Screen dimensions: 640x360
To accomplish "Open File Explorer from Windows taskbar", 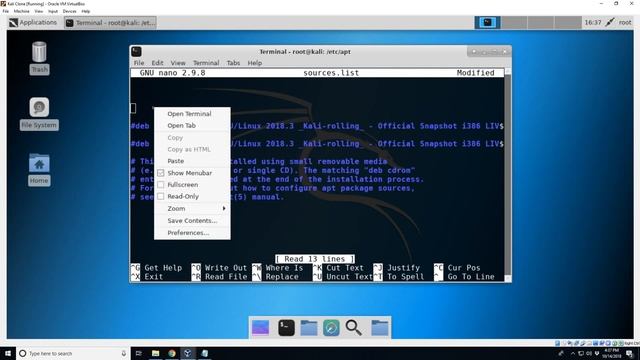I will (155, 353).
